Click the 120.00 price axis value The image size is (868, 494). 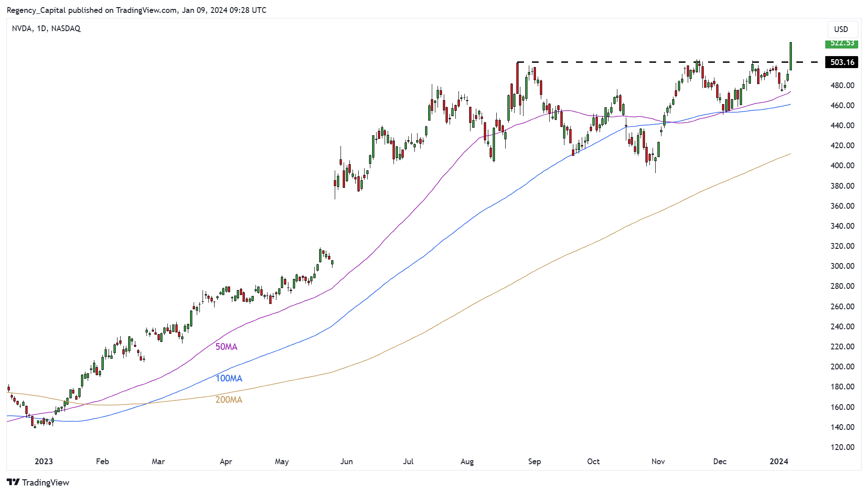pos(842,447)
